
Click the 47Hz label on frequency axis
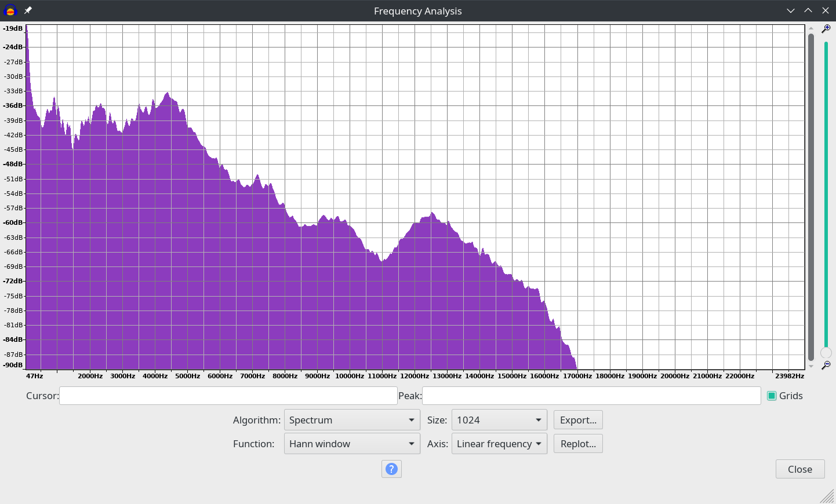35,376
